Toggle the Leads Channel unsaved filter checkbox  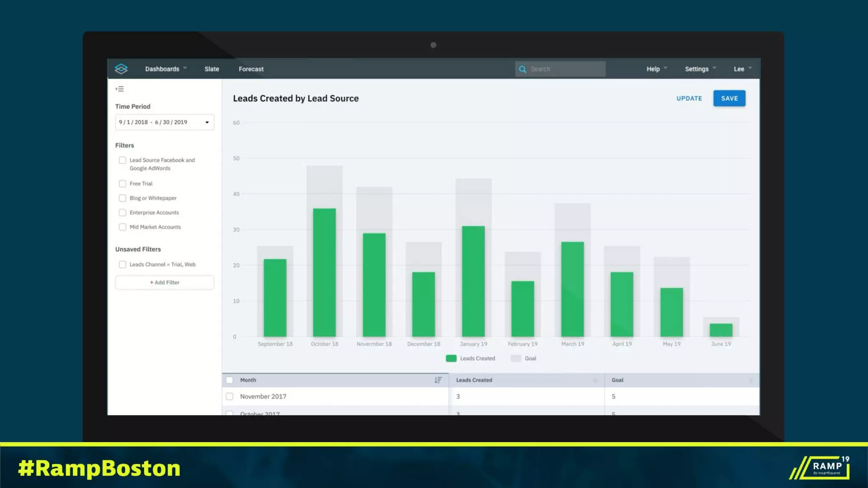[x=122, y=264]
